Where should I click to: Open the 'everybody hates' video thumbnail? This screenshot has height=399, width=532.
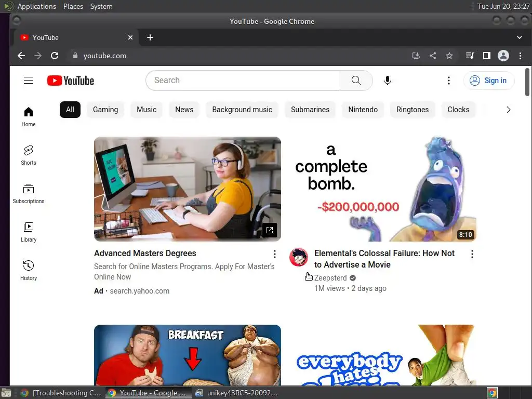point(382,355)
